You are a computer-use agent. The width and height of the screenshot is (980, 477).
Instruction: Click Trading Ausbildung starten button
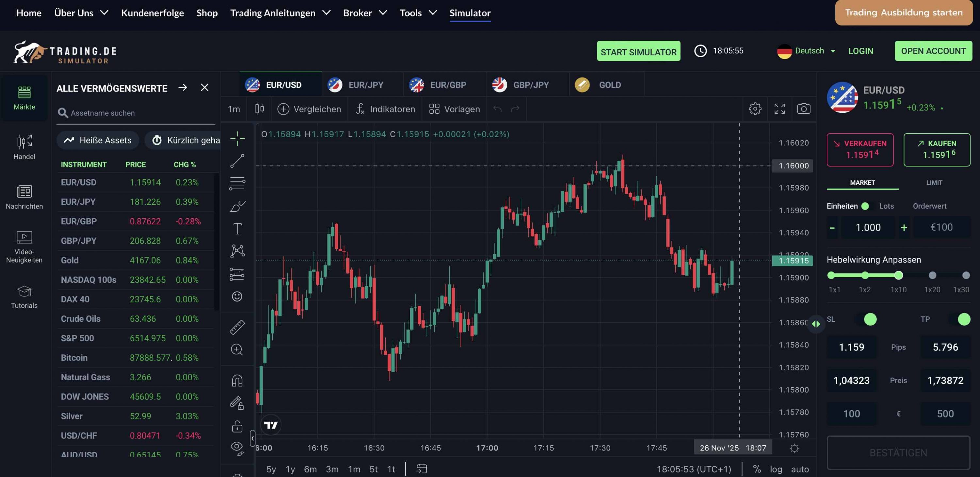click(904, 12)
